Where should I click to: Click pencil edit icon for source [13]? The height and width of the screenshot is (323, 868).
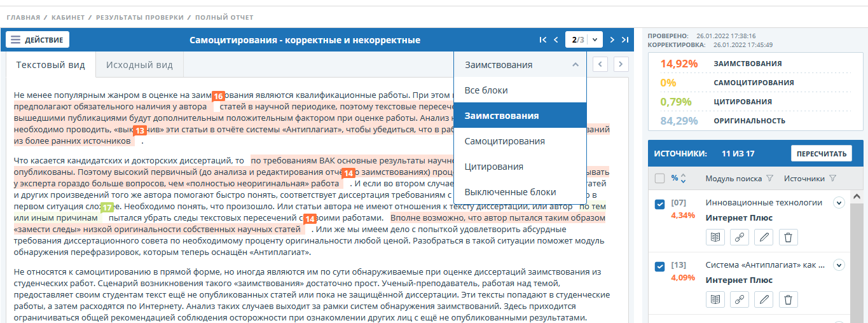pyautogui.click(x=764, y=299)
